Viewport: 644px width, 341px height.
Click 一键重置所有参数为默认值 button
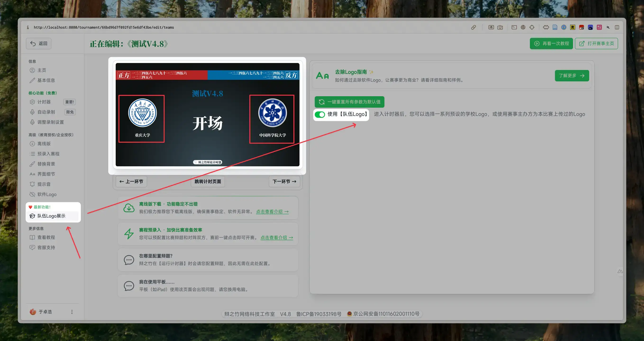coord(349,102)
